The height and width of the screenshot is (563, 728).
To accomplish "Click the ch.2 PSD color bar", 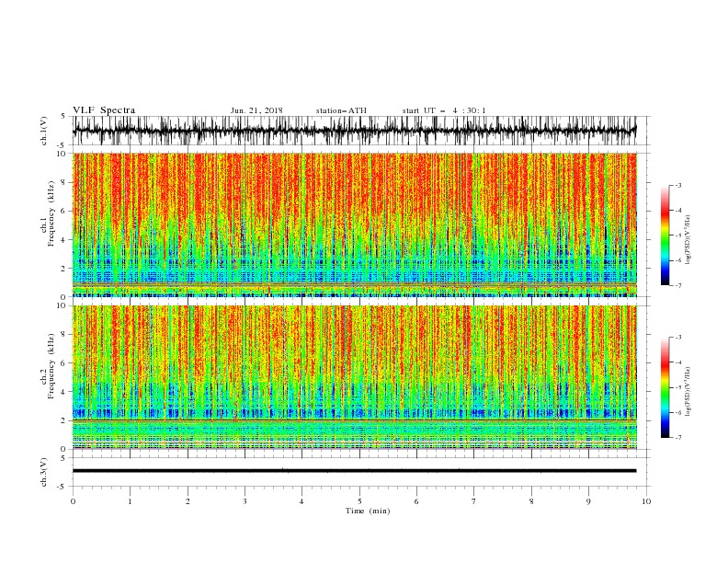I will 665,387.
